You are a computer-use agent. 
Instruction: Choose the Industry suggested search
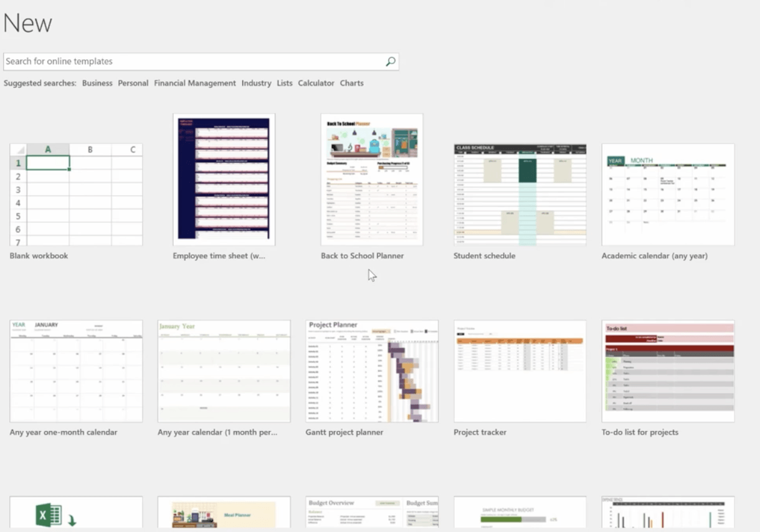257,83
